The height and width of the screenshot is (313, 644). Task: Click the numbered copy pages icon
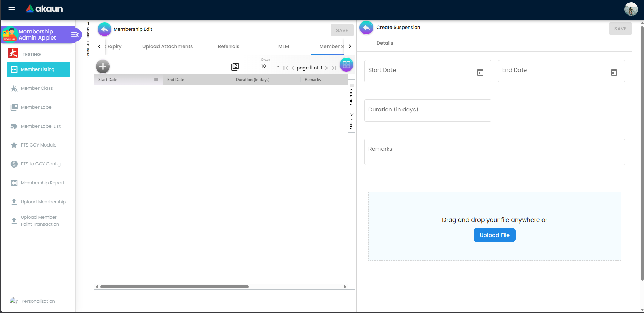coord(235,67)
